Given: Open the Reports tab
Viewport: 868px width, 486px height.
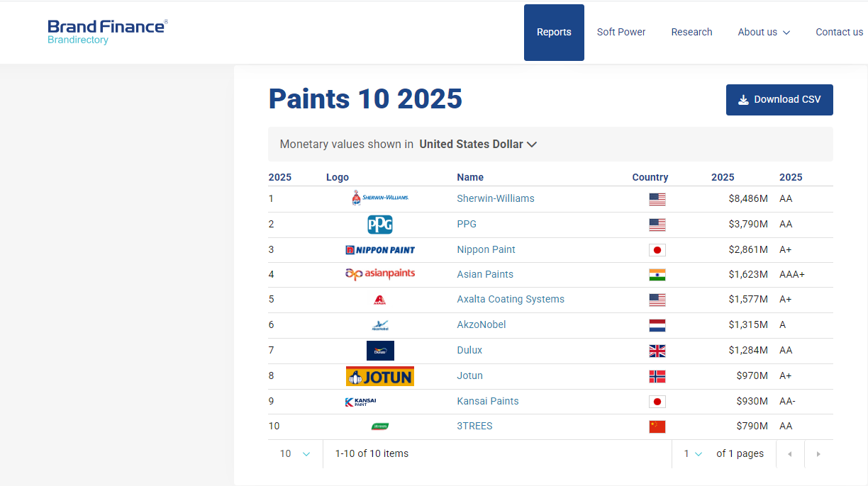Looking at the screenshot, I should click(x=554, y=33).
